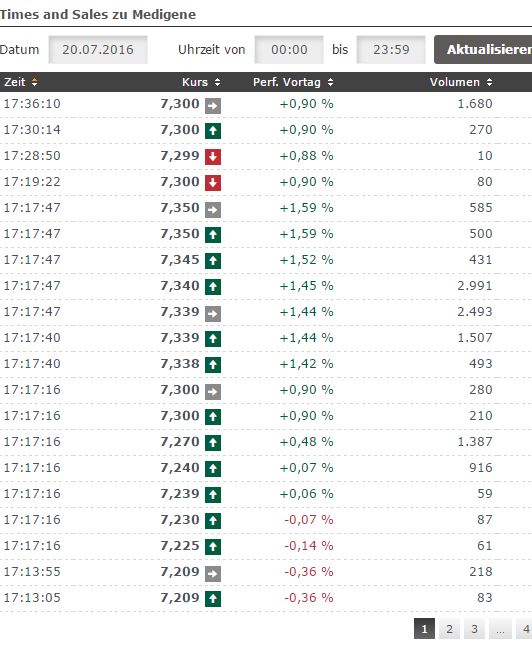Click the gray arrow in the 2.493 volume row
532x654 pixels.
(x=213, y=313)
